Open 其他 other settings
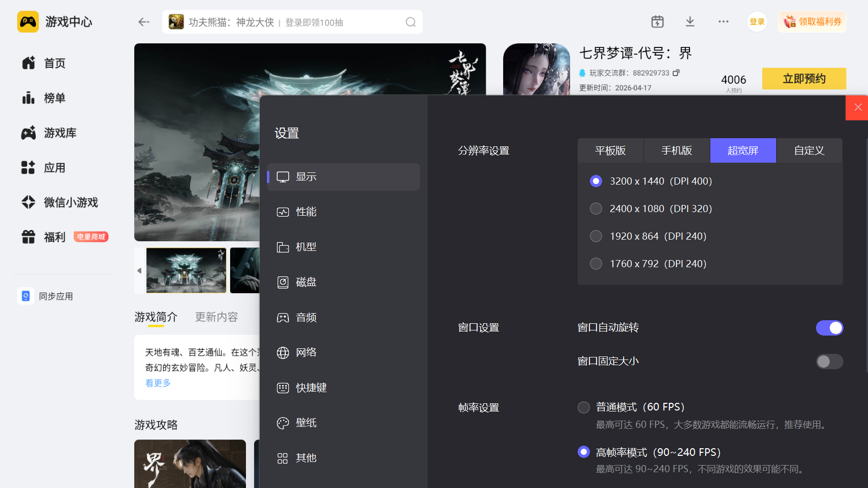The height and width of the screenshot is (488, 868). tap(343, 458)
